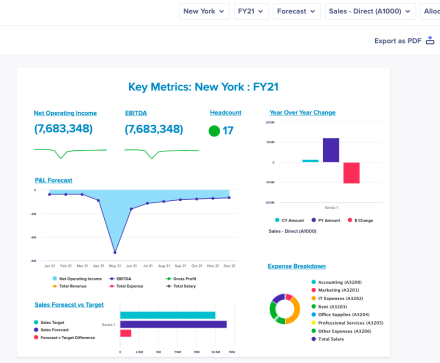Click the Dec 21 data point on P&L chart
This screenshot has width=440, height=363.
pos(229,198)
